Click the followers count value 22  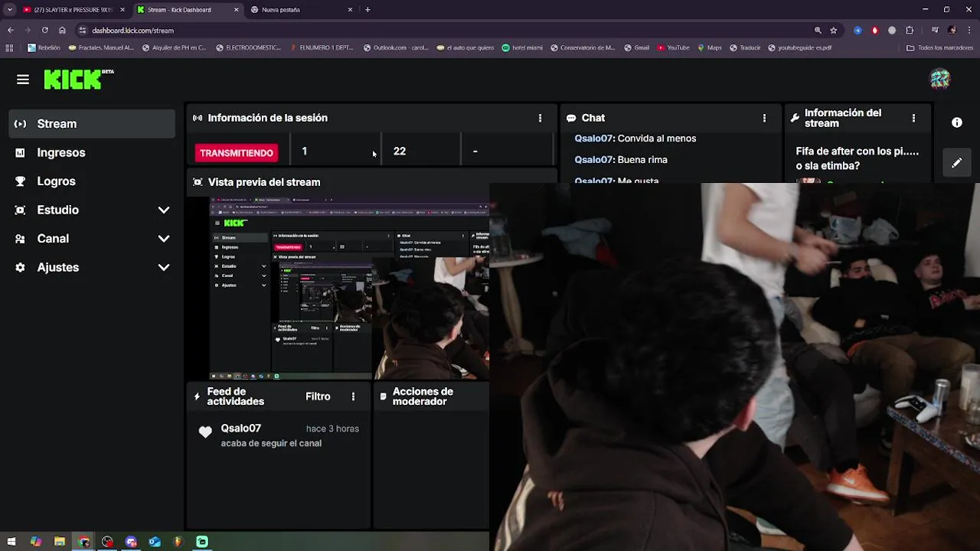[400, 152]
